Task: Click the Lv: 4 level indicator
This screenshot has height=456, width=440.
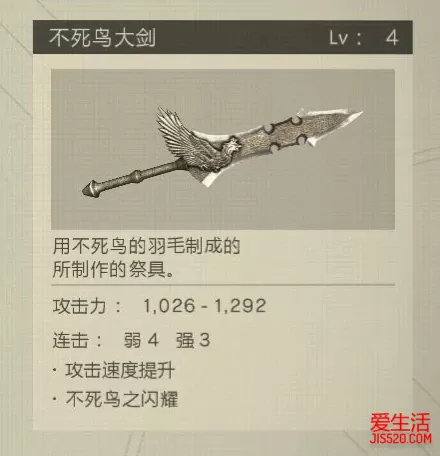Action: (x=364, y=38)
